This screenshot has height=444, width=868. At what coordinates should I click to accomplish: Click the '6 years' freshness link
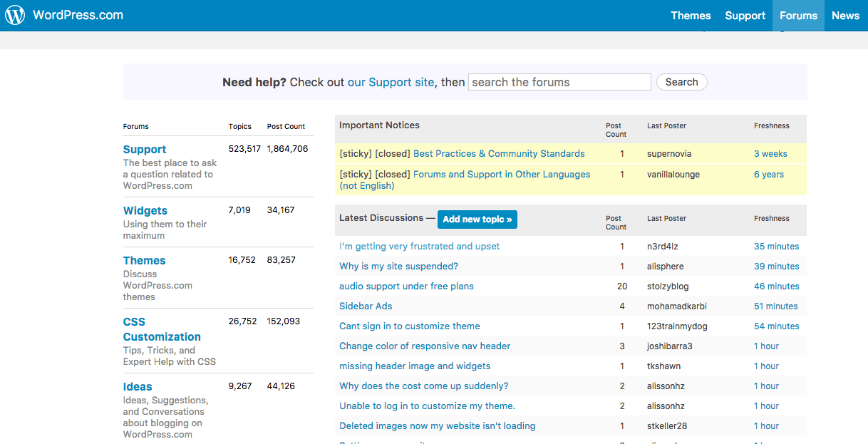coord(769,174)
